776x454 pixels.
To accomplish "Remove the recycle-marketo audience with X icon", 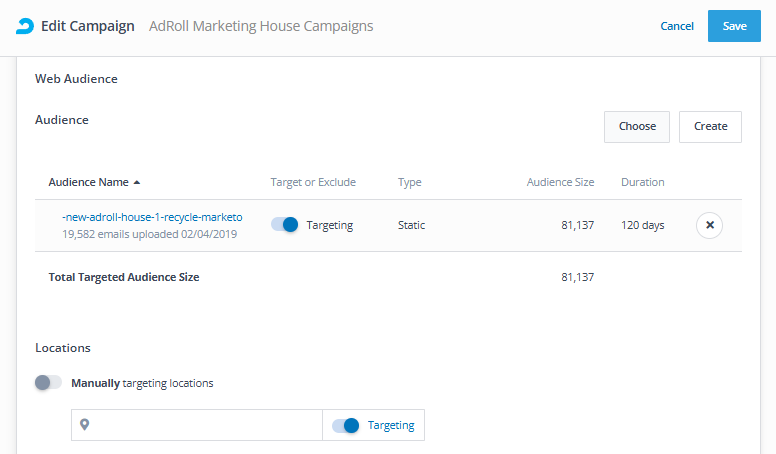I will (709, 225).
